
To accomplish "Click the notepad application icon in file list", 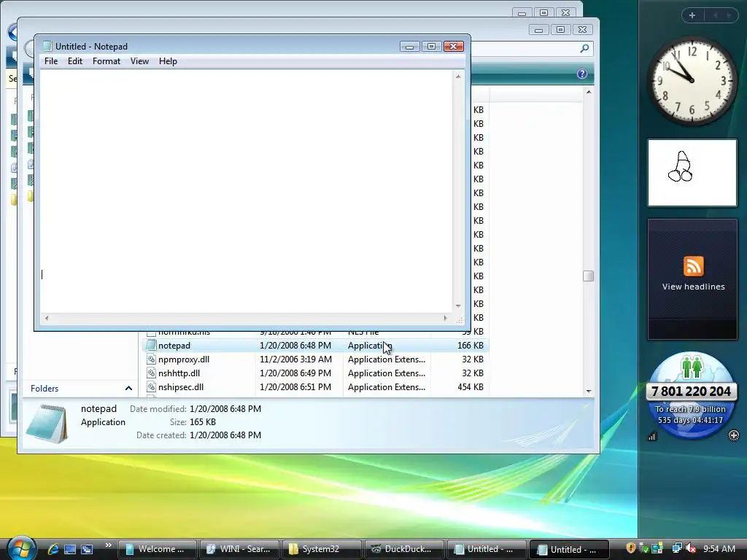I will click(x=151, y=345).
